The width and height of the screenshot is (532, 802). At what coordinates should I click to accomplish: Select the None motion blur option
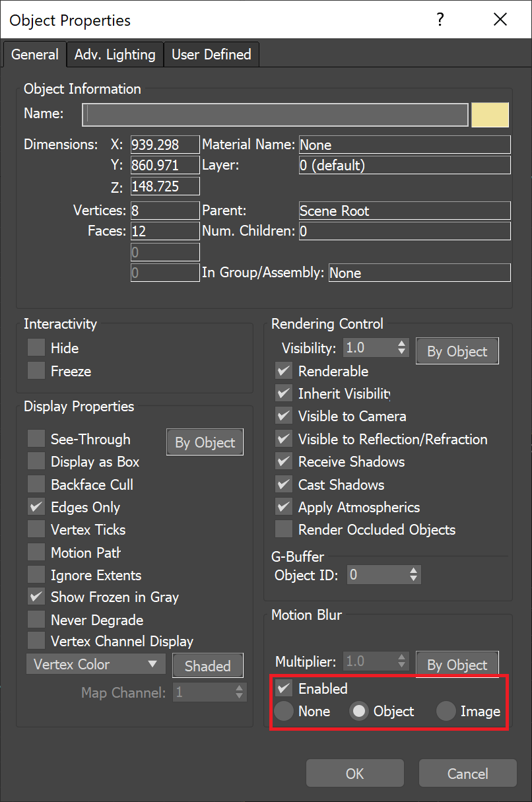pyautogui.click(x=284, y=711)
